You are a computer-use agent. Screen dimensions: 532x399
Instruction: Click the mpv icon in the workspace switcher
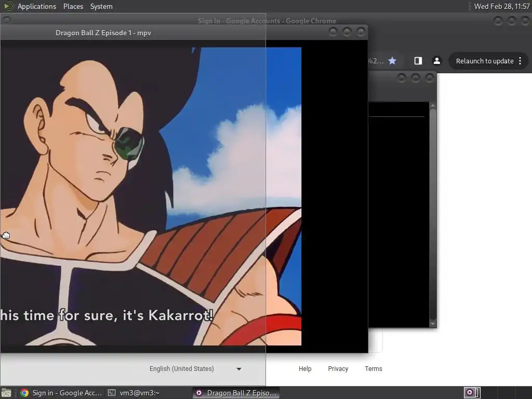470,393
